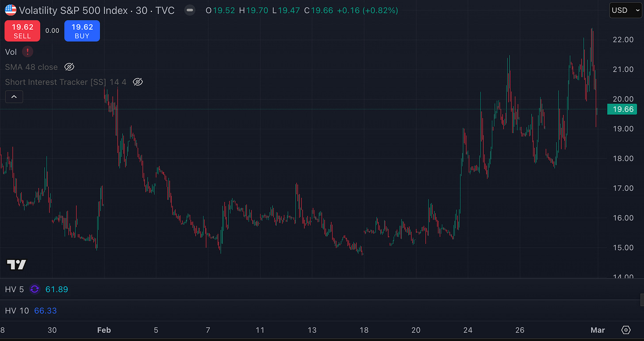This screenshot has width=644, height=341.
Task: Click the Mar date on time axis
Action: click(x=598, y=330)
